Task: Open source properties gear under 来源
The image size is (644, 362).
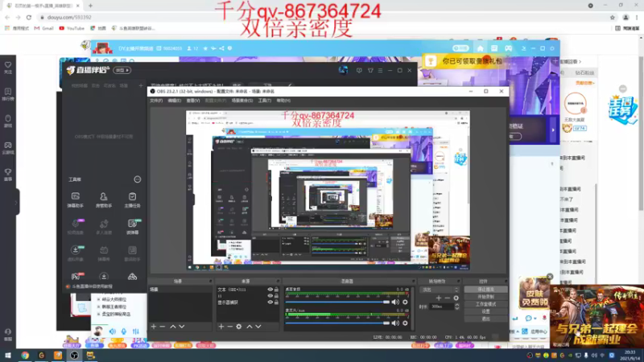Action: point(239,327)
